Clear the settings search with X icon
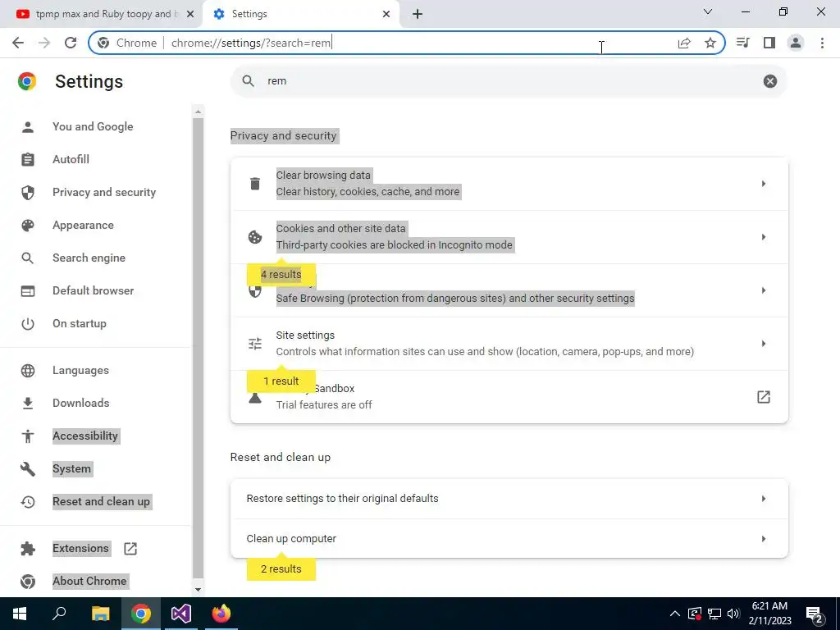The image size is (840, 630). pos(769,81)
